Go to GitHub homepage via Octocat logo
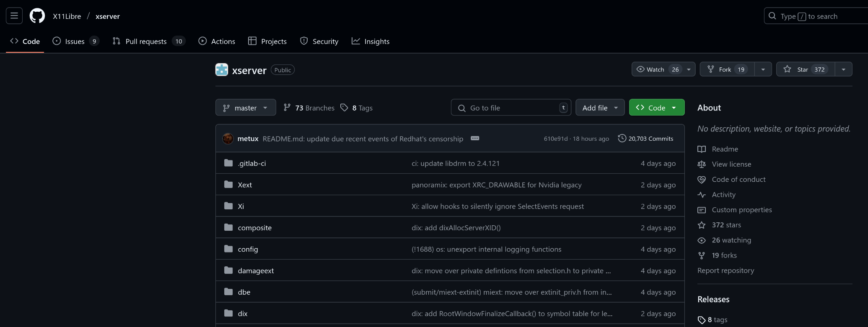 (37, 16)
